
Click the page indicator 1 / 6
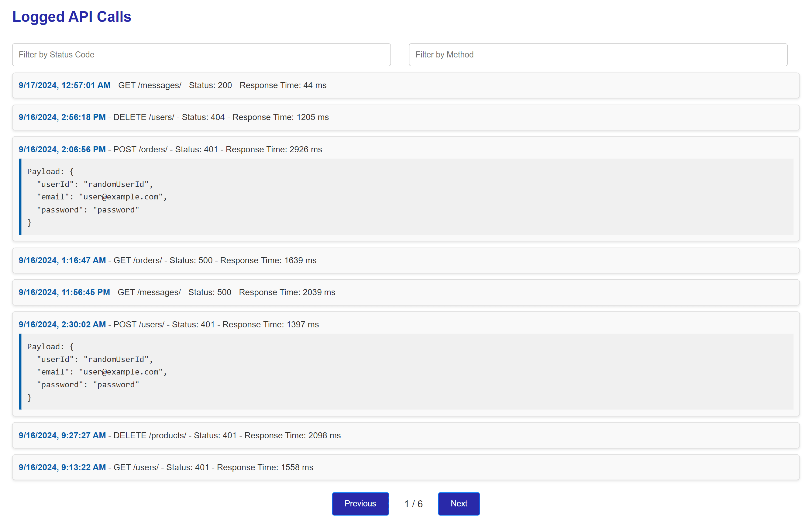tap(413, 503)
